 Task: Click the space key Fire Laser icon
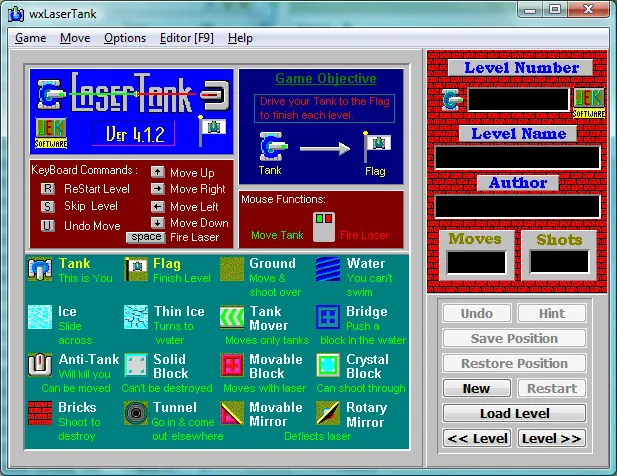tap(146, 237)
